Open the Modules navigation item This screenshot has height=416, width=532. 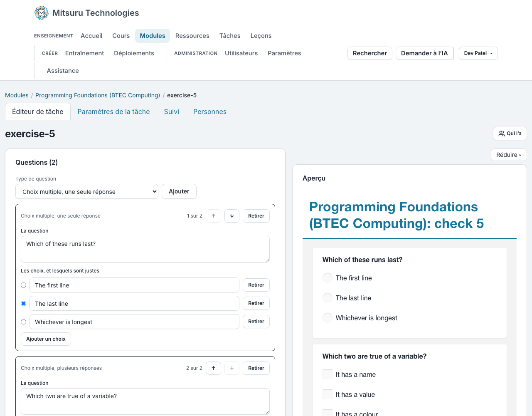click(153, 36)
